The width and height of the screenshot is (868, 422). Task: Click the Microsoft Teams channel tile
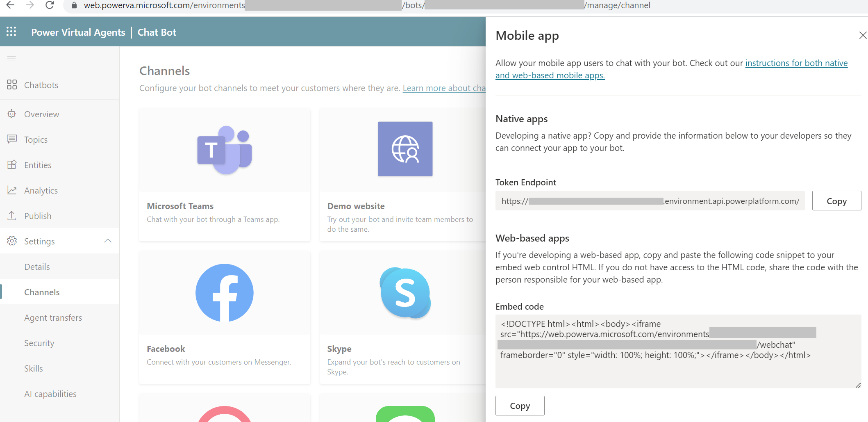tap(225, 174)
